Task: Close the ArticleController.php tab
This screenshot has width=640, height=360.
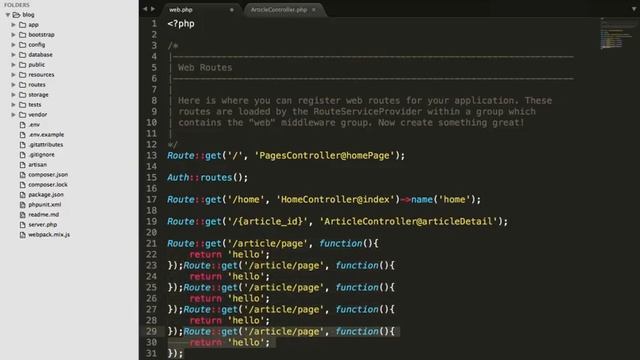Action: point(314,10)
